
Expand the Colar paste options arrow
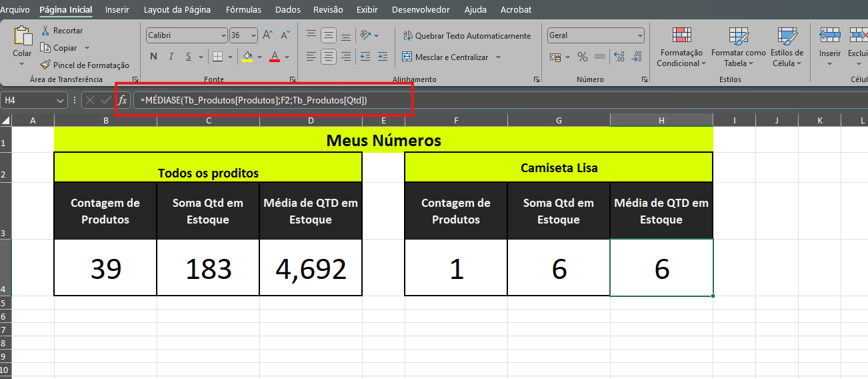pos(22,64)
